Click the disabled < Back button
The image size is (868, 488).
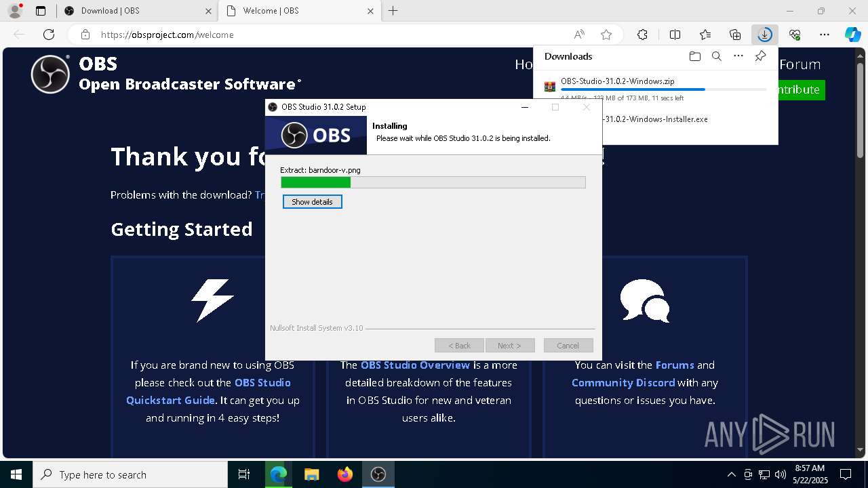click(459, 346)
